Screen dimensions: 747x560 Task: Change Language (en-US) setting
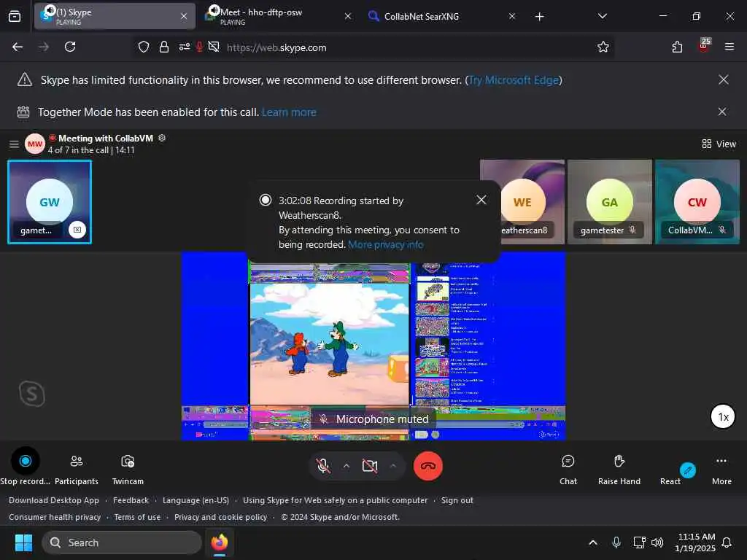(196, 500)
